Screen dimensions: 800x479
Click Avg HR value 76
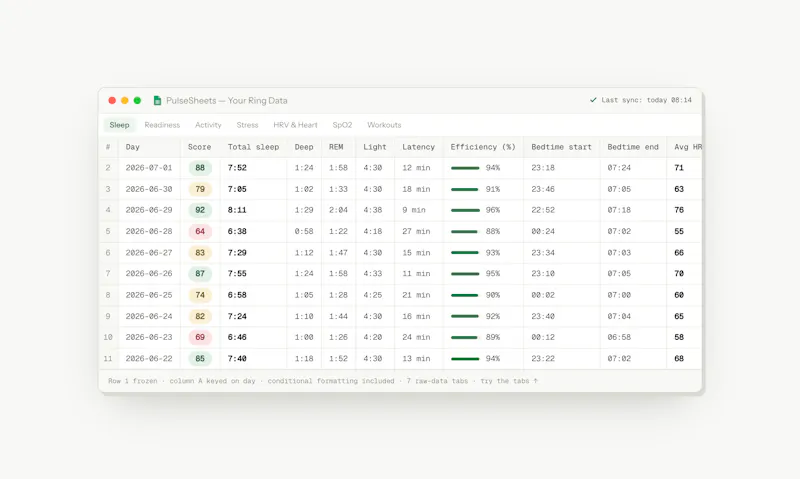679,210
